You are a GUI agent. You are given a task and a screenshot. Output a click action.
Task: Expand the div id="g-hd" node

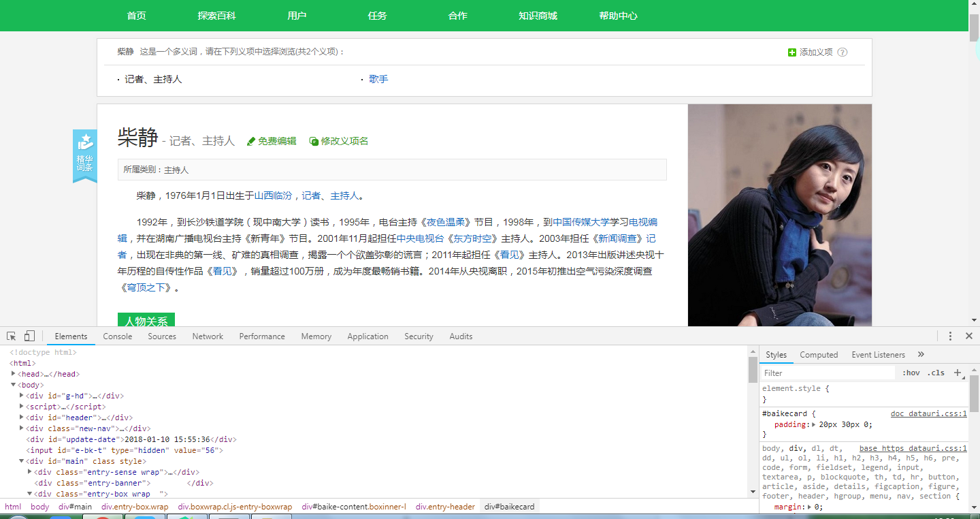[22, 396]
